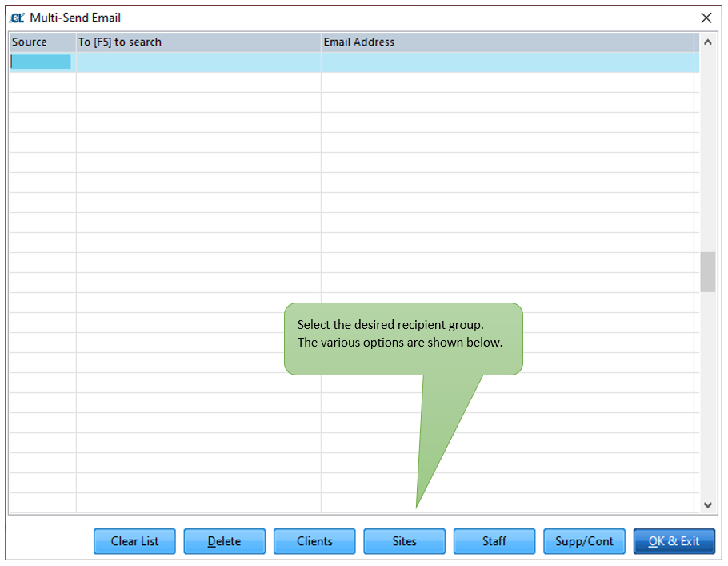This screenshot has height=566, width=728.
Task: Click the Staff recipient group button
Action: point(494,541)
